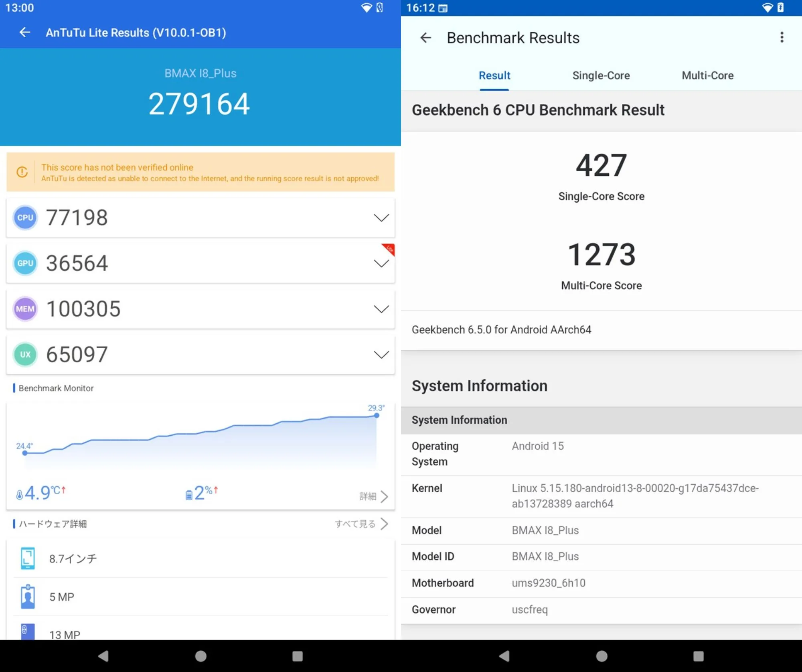Select the Result tab
The height and width of the screenshot is (672, 802).
pyautogui.click(x=494, y=75)
